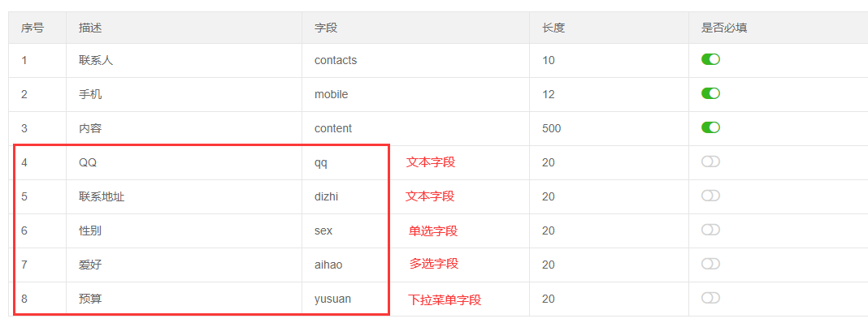Click the aihao field name

tap(328, 265)
